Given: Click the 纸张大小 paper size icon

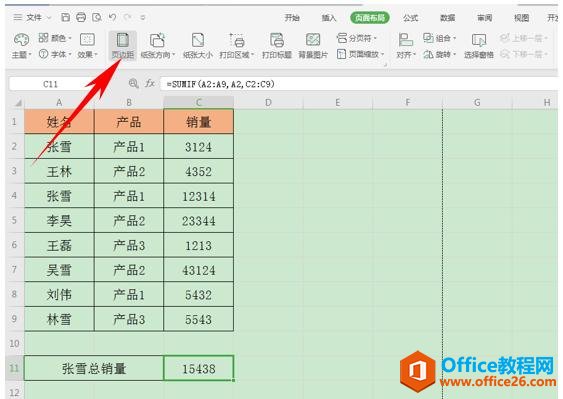Looking at the screenshot, I should coord(198,40).
